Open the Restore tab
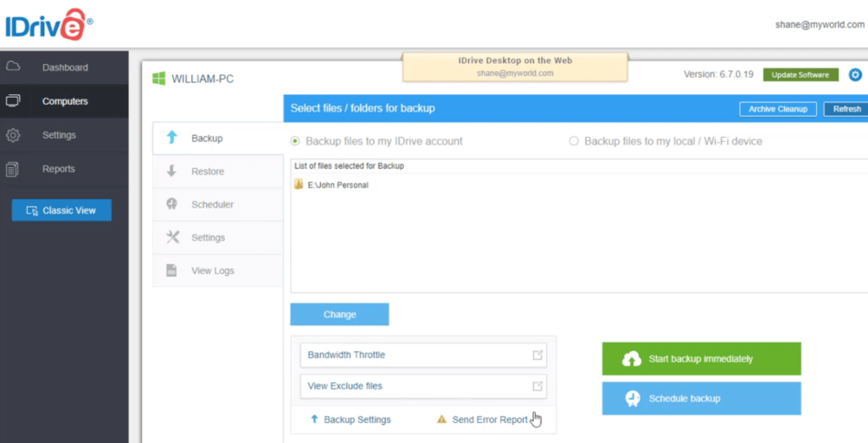This screenshot has width=868, height=443. [208, 171]
